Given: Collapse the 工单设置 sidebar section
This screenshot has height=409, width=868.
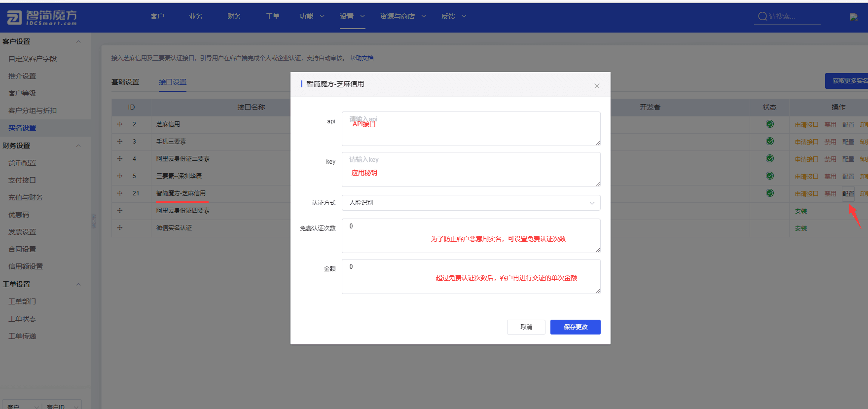Looking at the screenshot, I should (x=78, y=284).
